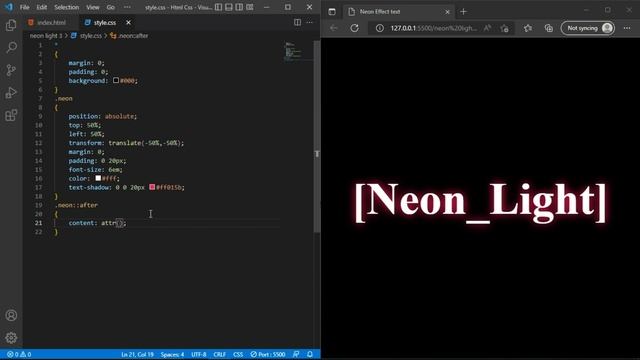The image size is (640, 360).
Task: Go back in Edge browser
Action: [334, 28]
